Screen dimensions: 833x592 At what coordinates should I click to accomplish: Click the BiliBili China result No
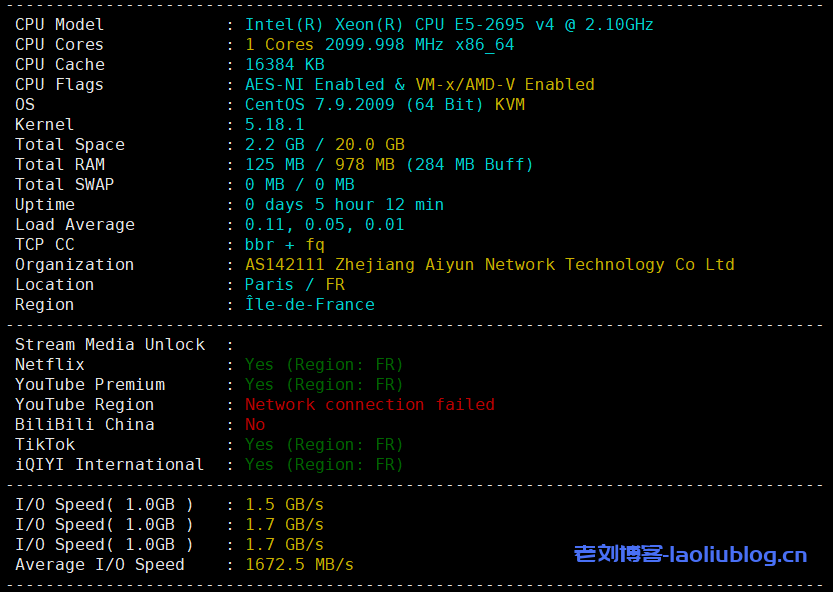pos(255,424)
